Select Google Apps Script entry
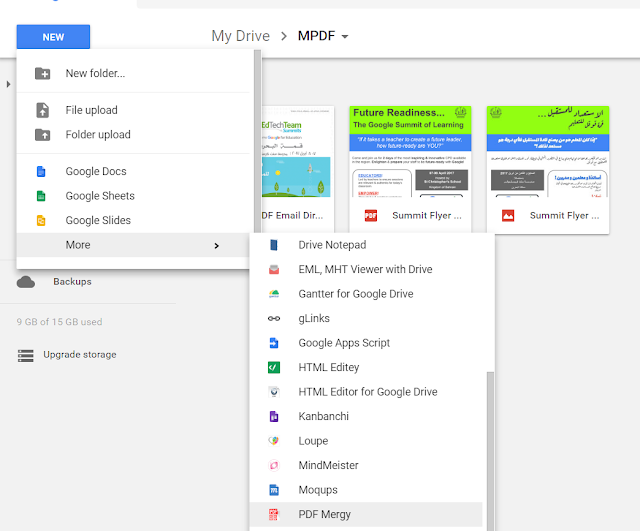The image size is (640, 531). [x=366, y=343]
